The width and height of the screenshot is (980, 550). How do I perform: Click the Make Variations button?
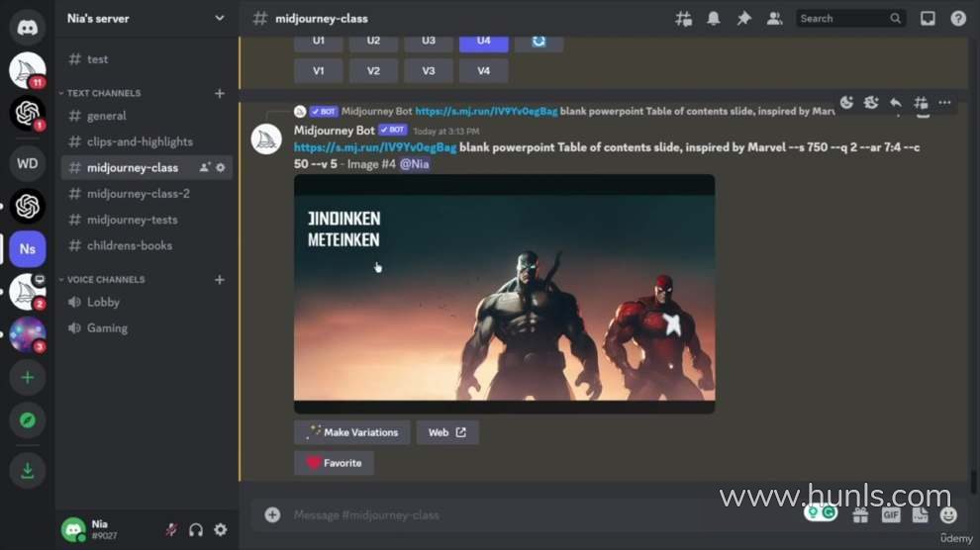(x=351, y=432)
